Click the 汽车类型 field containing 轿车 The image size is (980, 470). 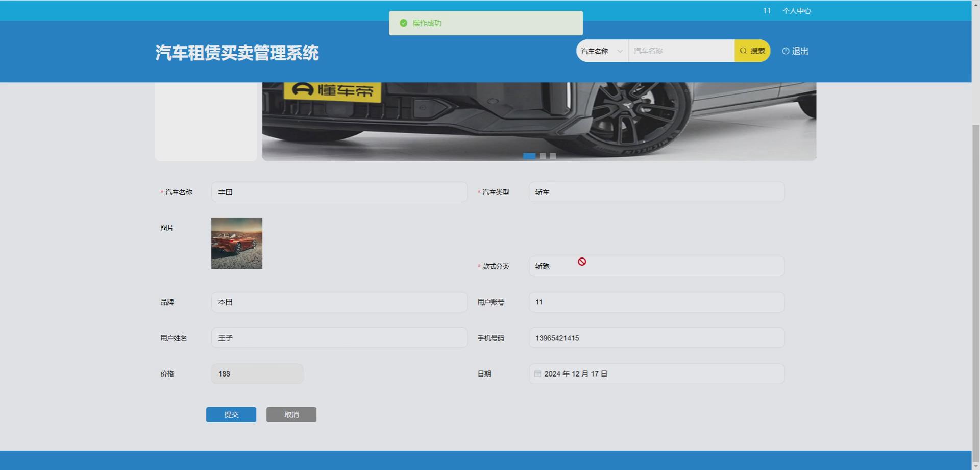pos(656,192)
